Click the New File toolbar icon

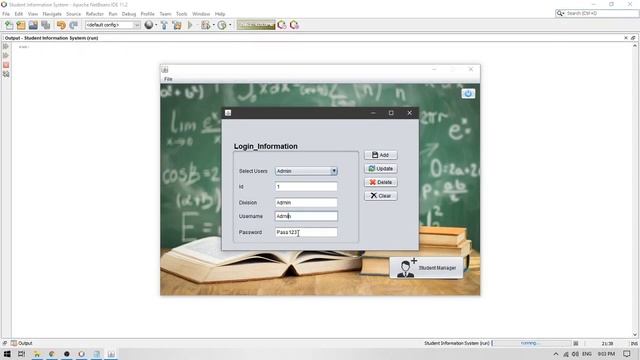9,25
